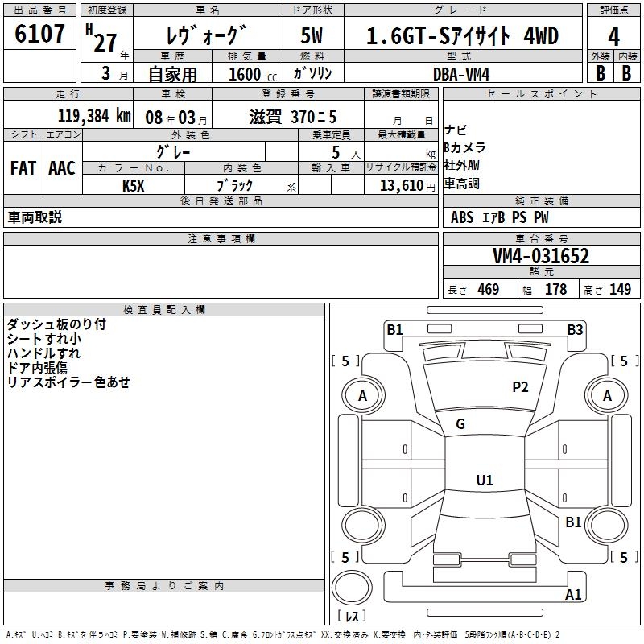Click the width value 178
The height and width of the screenshot is (644, 644).
(x=555, y=289)
